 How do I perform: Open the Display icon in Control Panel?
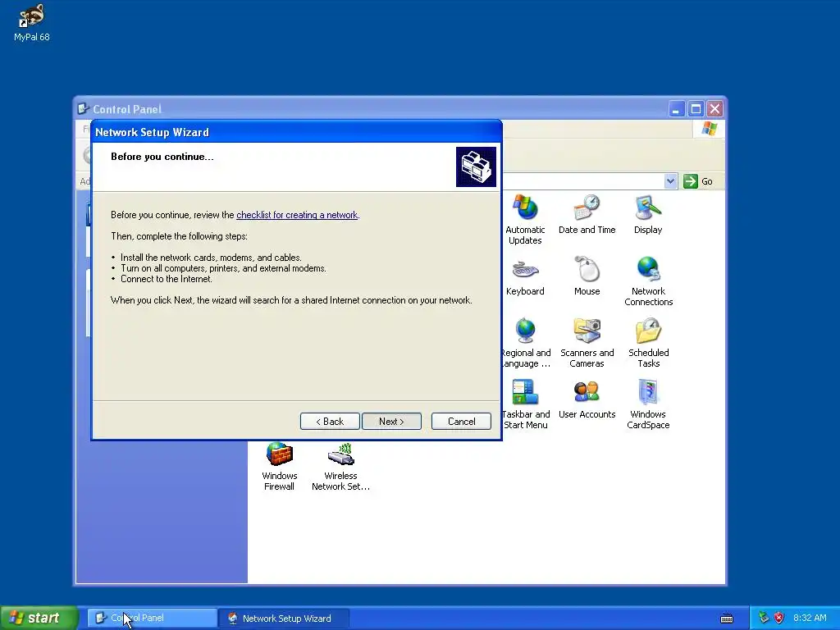pos(648,214)
